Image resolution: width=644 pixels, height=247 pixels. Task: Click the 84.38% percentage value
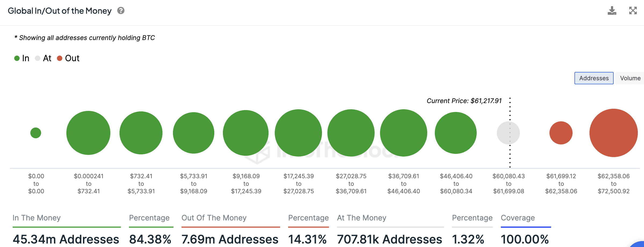(150, 239)
